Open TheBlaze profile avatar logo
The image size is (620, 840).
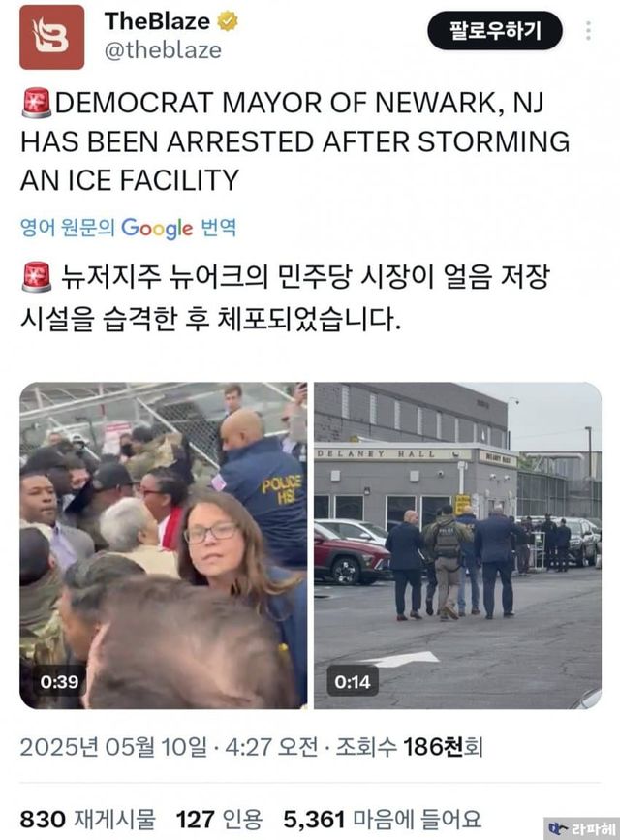click(52, 38)
